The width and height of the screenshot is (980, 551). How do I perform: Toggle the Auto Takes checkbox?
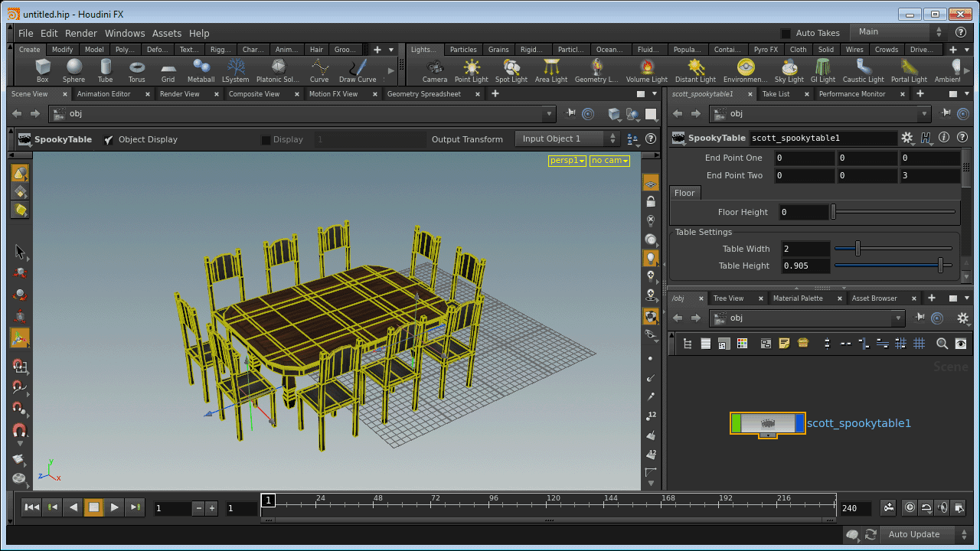tap(786, 33)
